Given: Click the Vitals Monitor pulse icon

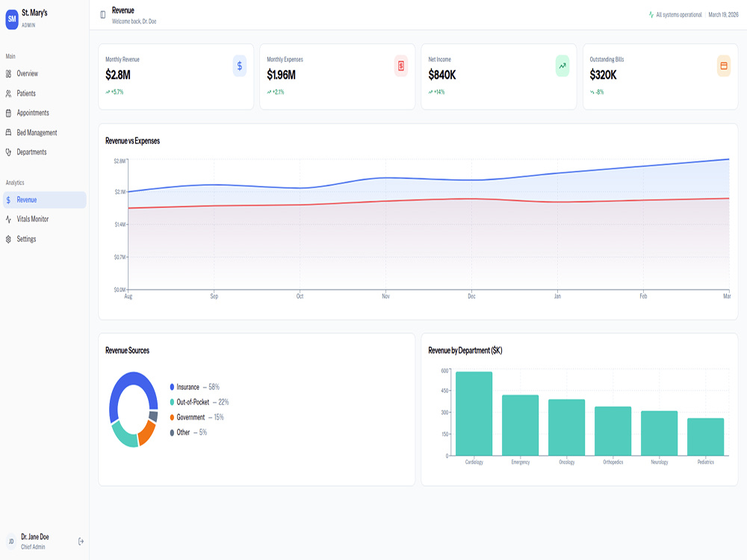Looking at the screenshot, I should tap(8, 220).
